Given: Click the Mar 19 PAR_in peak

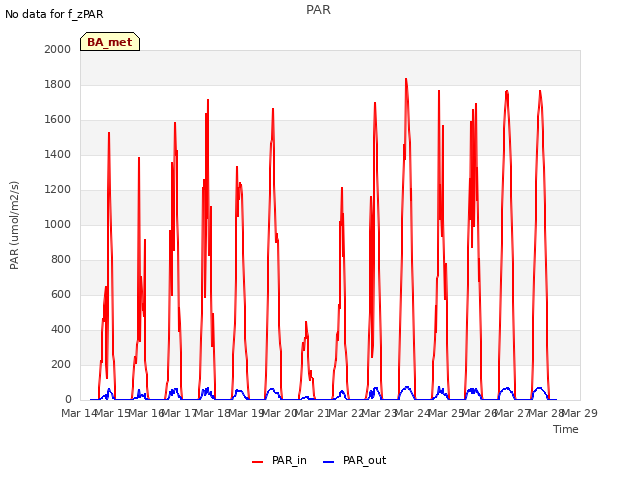Looking at the screenshot, I should click(273, 109).
